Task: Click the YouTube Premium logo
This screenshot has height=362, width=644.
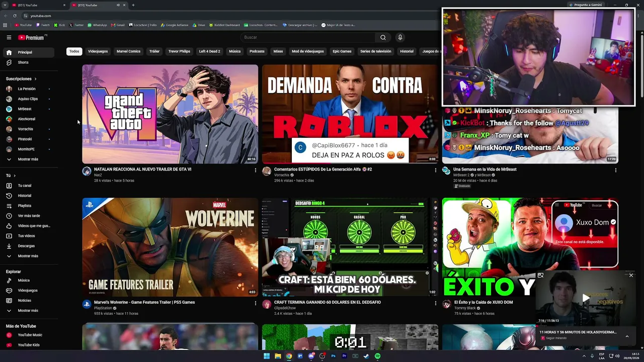Action: tap(31, 37)
